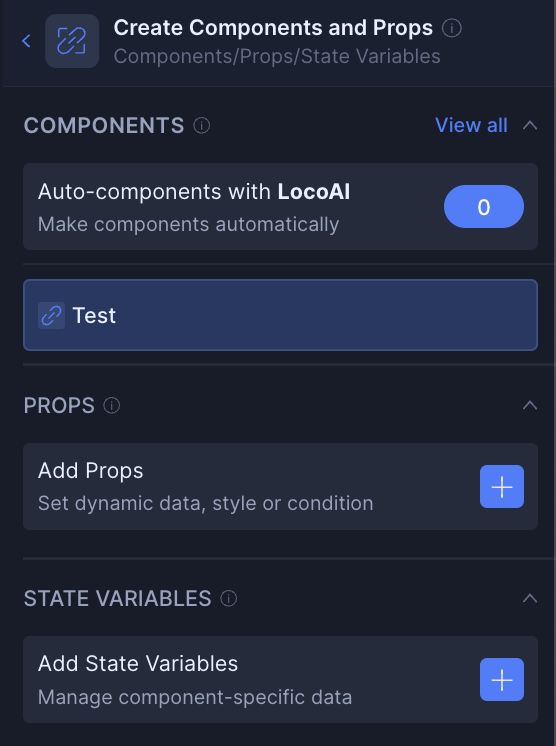Add a new prop with plus button

502,487
